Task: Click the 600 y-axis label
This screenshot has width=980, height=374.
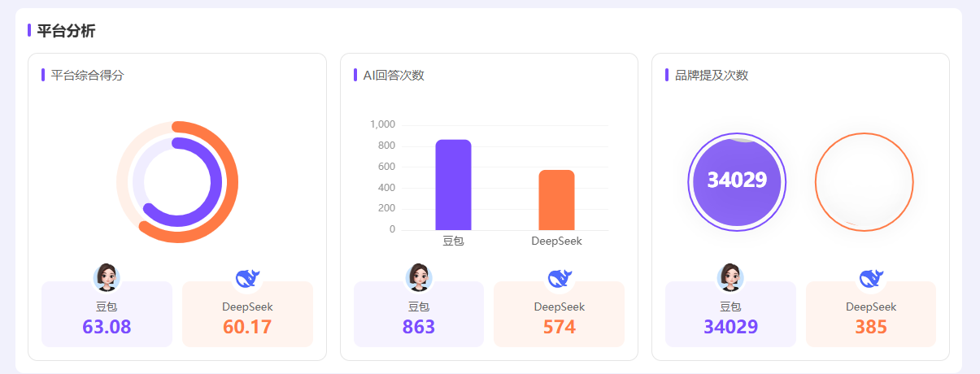Action: pyautogui.click(x=387, y=167)
